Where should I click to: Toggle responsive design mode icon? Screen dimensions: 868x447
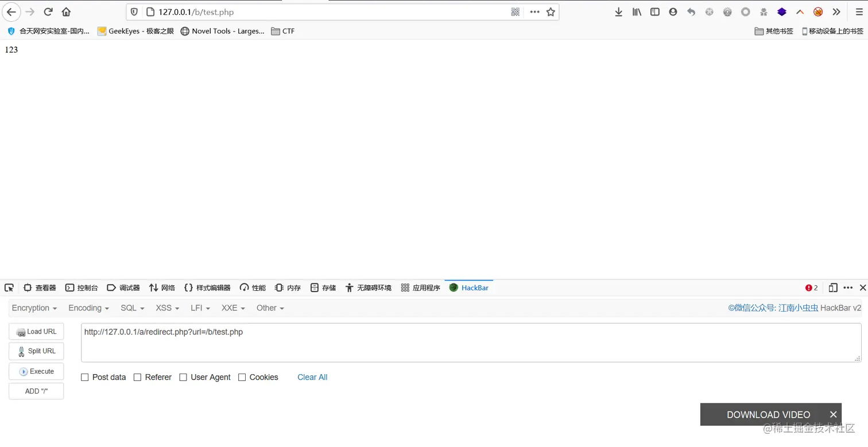[x=833, y=287]
